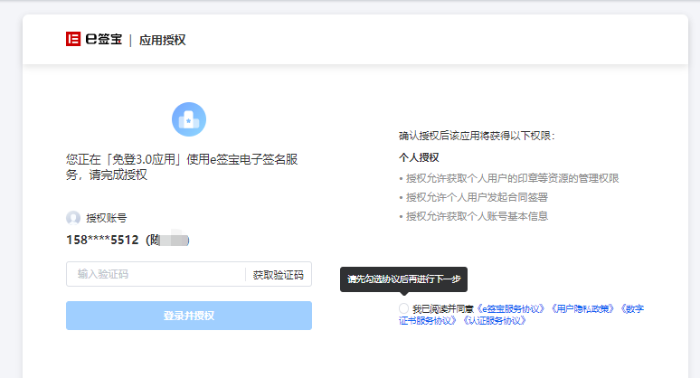Open the 《认证服务协议》 link
This screenshot has height=378, width=700.
click(x=494, y=321)
